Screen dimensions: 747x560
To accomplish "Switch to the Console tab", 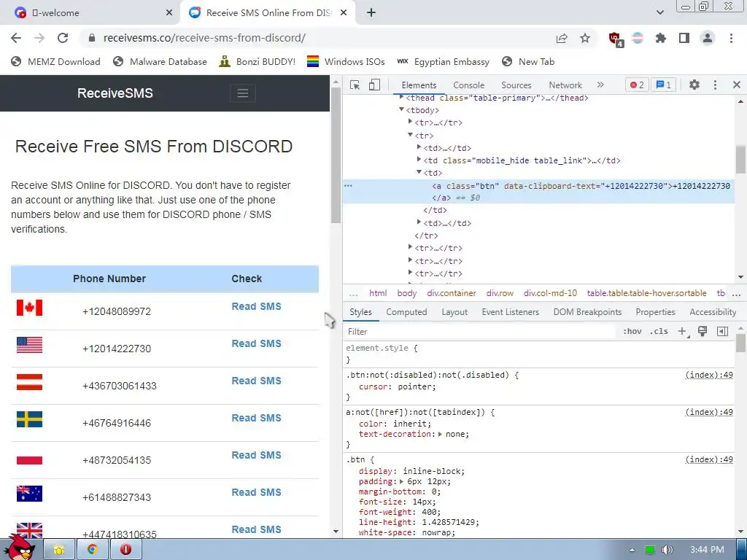I will point(469,85).
